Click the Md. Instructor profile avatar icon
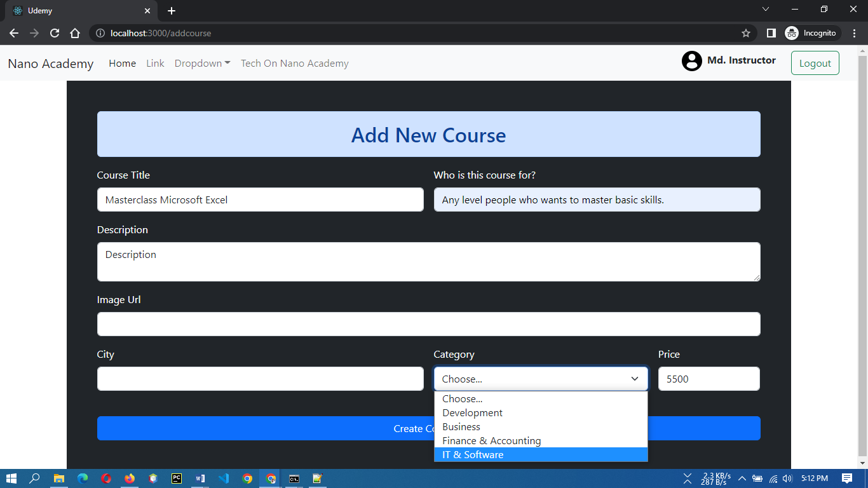 691,61
